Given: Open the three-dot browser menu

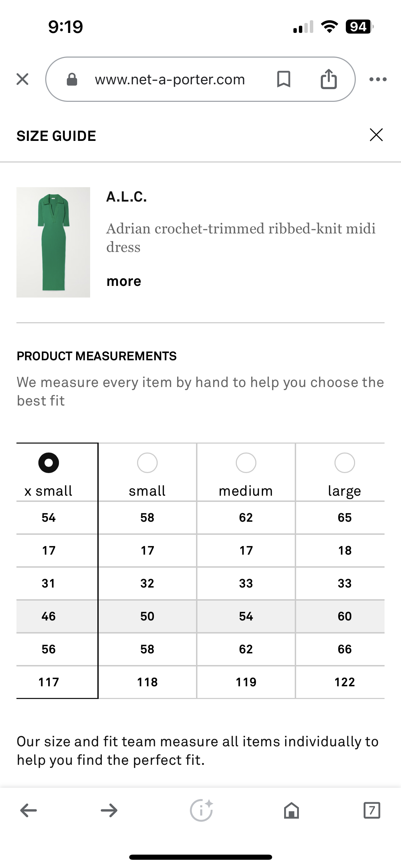Looking at the screenshot, I should [x=378, y=79].
